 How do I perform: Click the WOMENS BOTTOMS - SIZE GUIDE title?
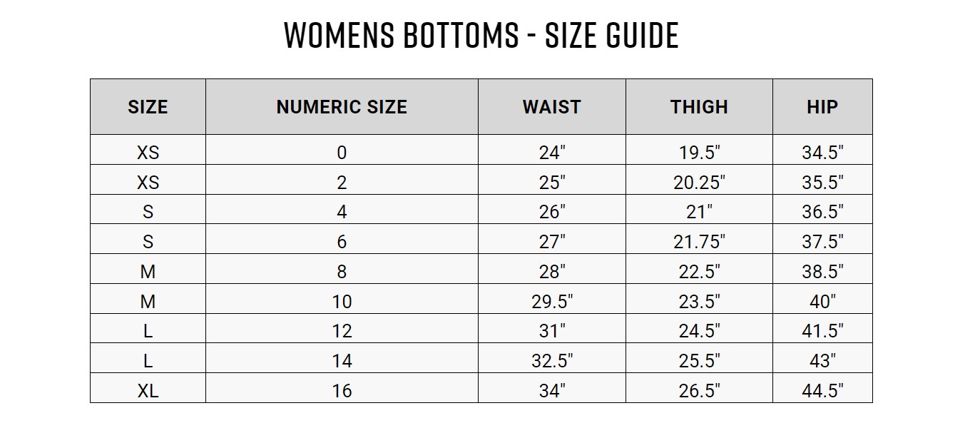coord(481,36)
